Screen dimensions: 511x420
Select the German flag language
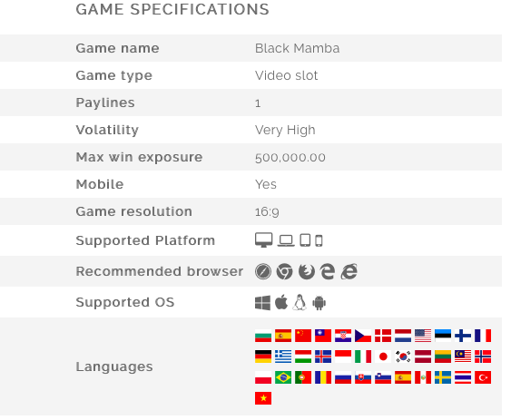[x=263, y=357]
